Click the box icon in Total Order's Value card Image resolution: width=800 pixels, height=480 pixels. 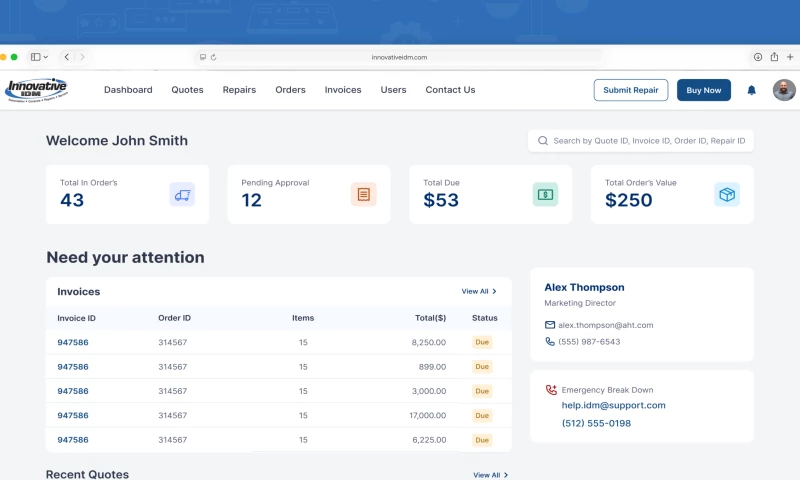click(x=727, y=194)
